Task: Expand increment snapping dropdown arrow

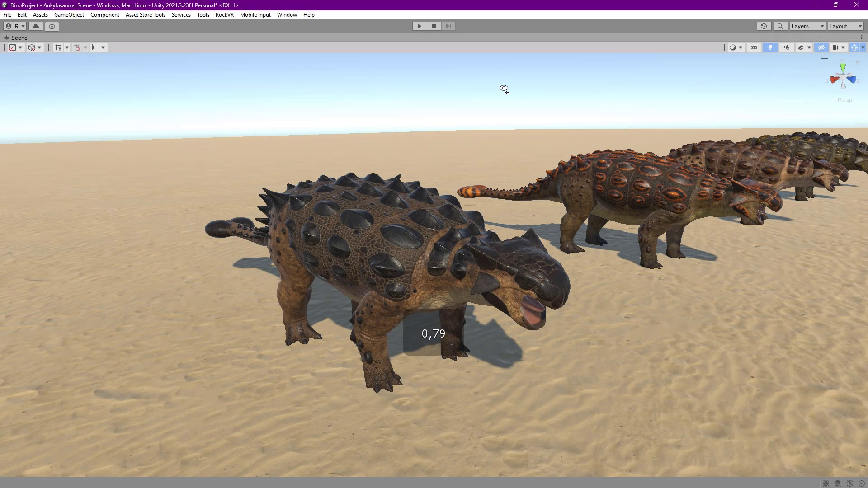Action: [103, 47]
